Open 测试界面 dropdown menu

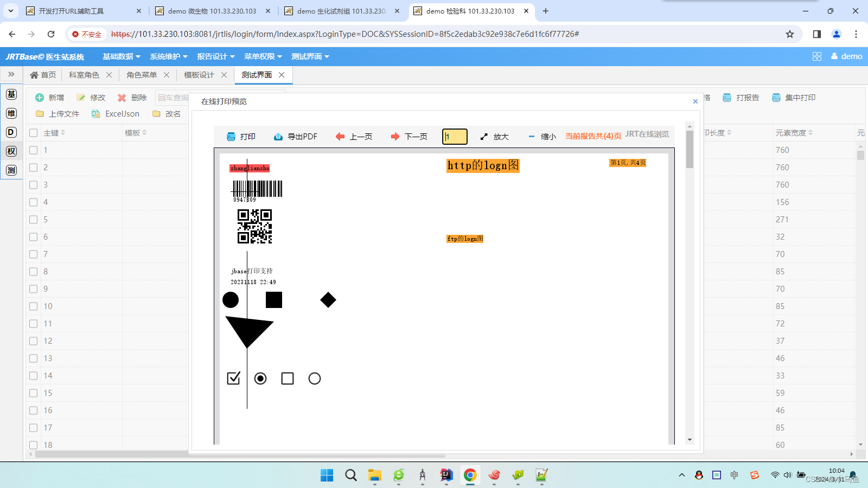pos(310,56)
